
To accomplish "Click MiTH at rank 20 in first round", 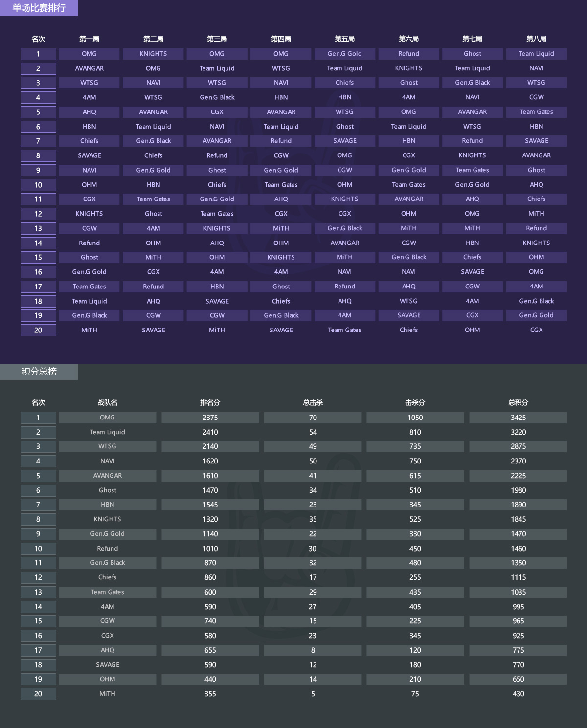I will 89,330.
